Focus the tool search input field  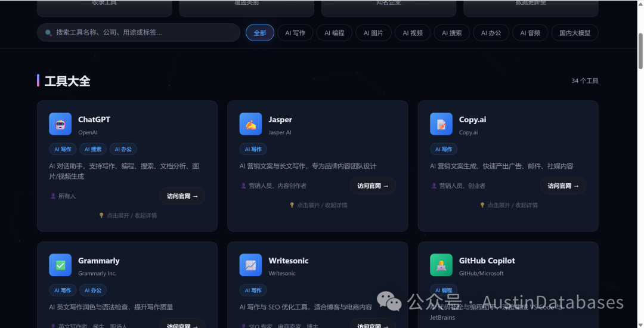(139, 32)
